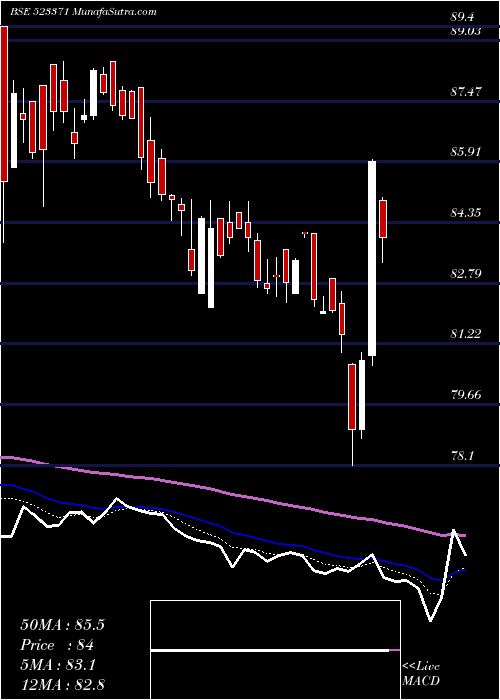This screenshot has width=500, height=700.
Task: Click the MACD histogram box
Action: pyautogui.click(x=275, y=650)
